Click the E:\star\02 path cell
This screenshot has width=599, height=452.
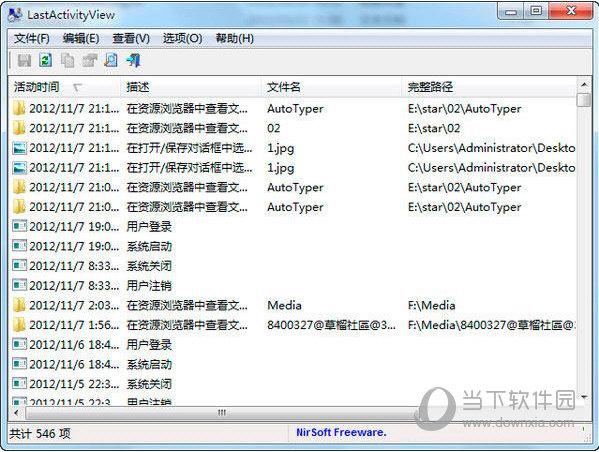pyautogui.click(x=434, y=128)
